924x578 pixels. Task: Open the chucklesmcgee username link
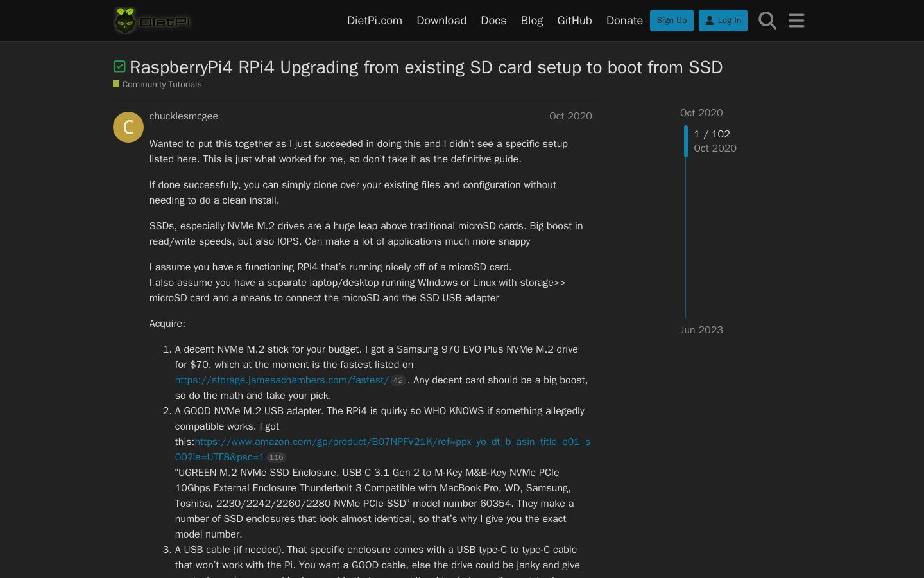(x=184, y=116)
